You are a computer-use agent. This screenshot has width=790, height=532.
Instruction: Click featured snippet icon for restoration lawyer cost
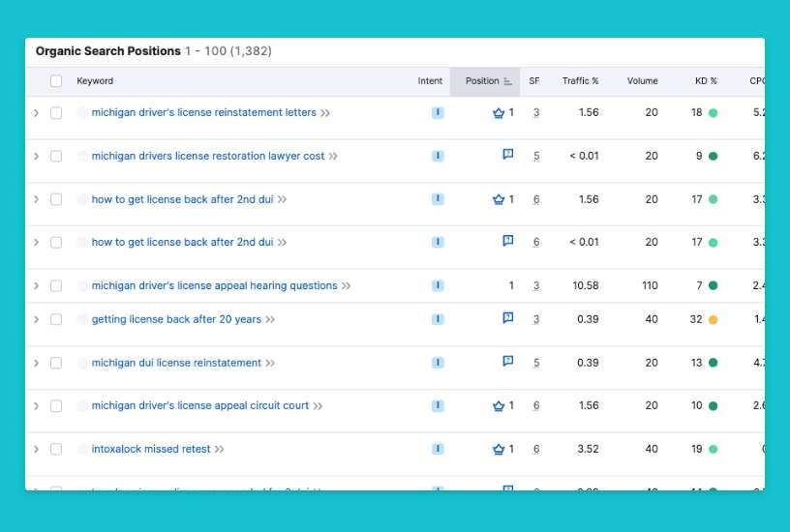pyautogui.click(x=508, y=154)
